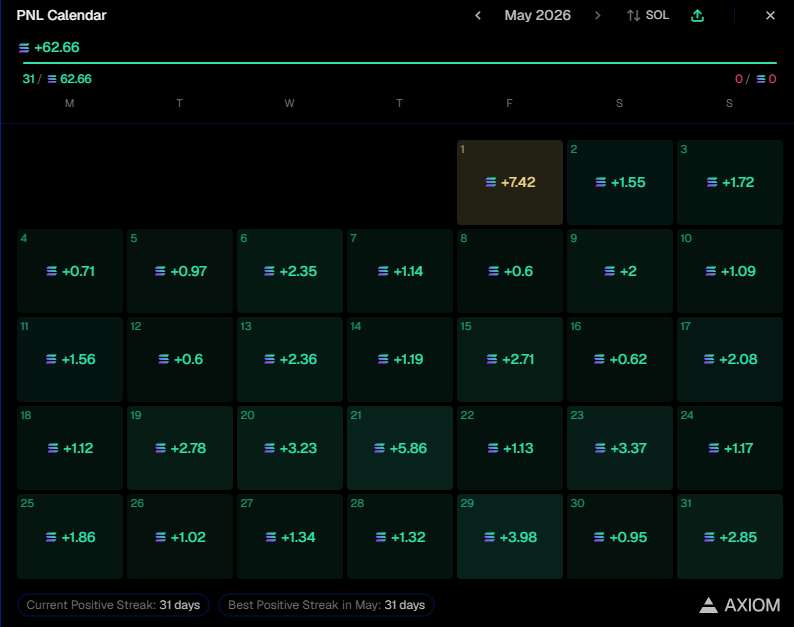Select the May 3 cell with +1.72
This screenshot has width=794, height=627.
click(x=730, y=182)
